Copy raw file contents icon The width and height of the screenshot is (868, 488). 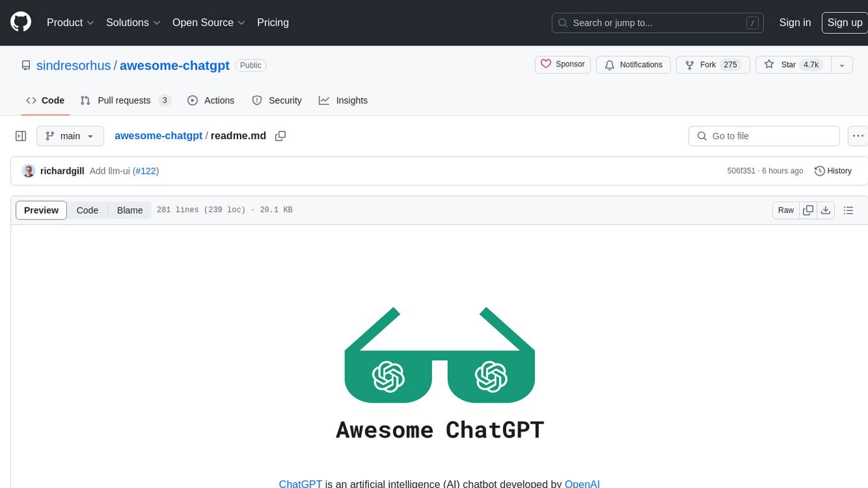click(808, 210)
